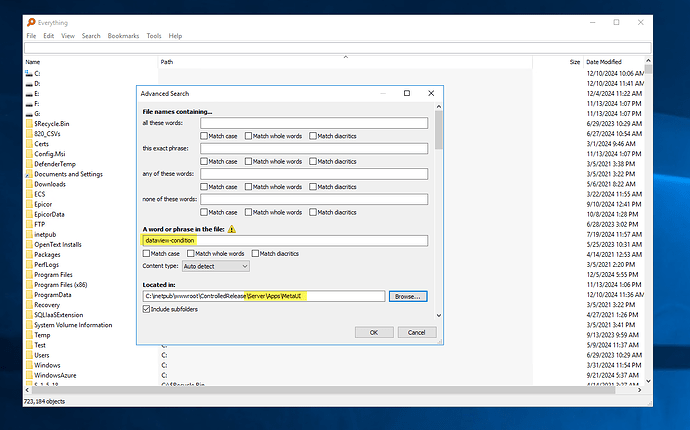Select the Documents and Settings shortcut icon
The width and height of the screenshot is (690, 430).
point(29,174)
